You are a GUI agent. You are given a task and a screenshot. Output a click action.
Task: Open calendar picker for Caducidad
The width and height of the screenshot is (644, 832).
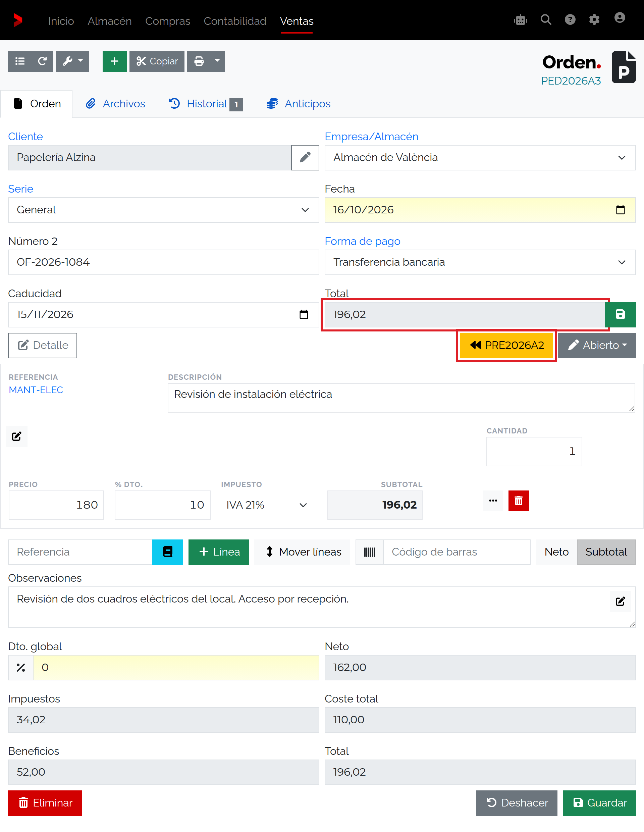click(304, 314)
